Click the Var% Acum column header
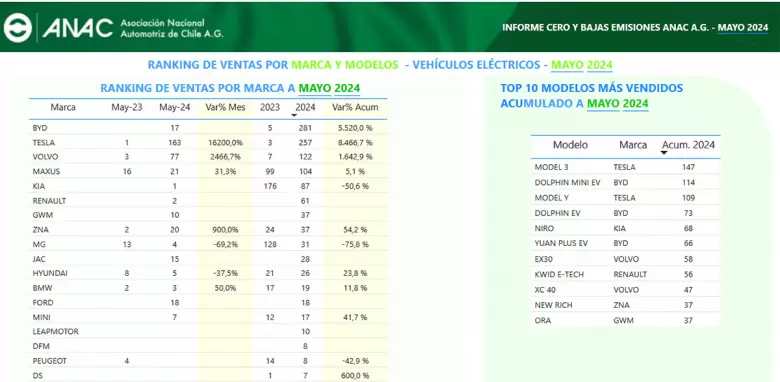 355,107
